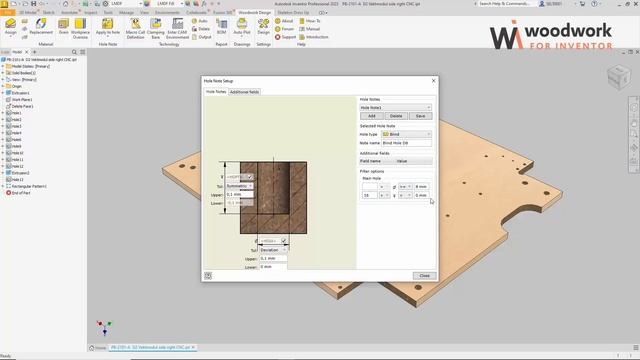
Task: Select the Hole Notes tab
Action: click(216, 92)
